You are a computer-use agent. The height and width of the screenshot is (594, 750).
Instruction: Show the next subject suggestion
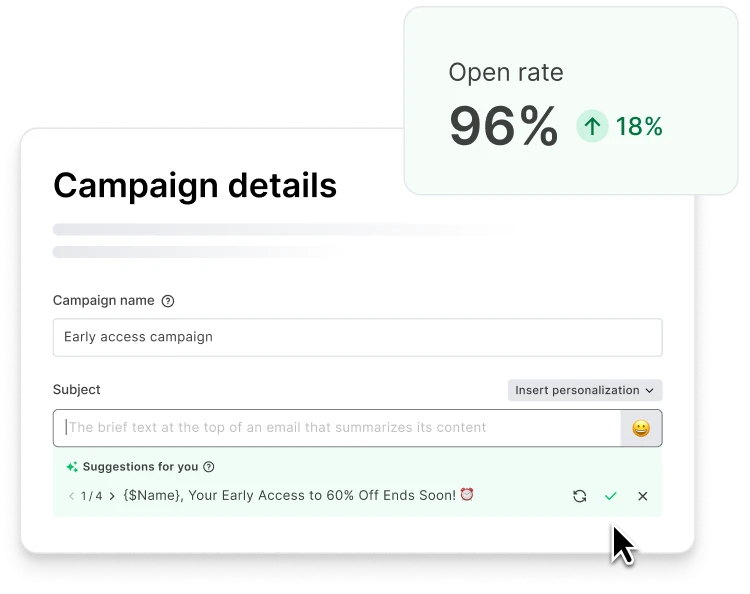click(112, 496)
